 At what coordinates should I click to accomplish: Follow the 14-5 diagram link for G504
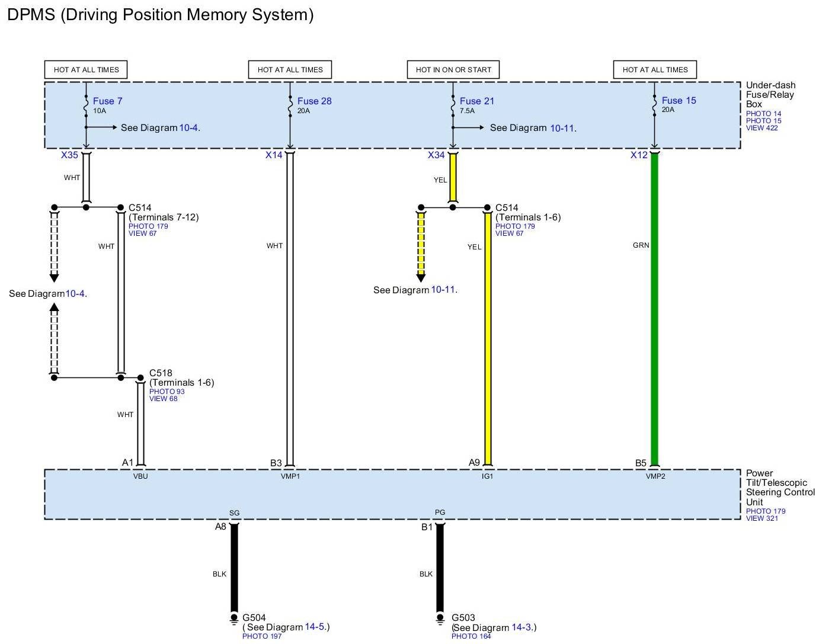coord(315,627)
